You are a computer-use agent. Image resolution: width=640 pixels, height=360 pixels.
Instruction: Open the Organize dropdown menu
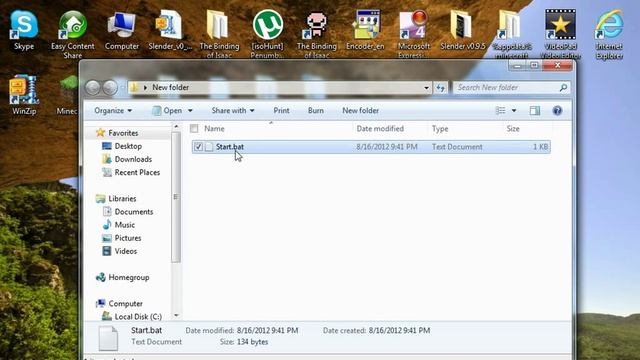(113, 111)
